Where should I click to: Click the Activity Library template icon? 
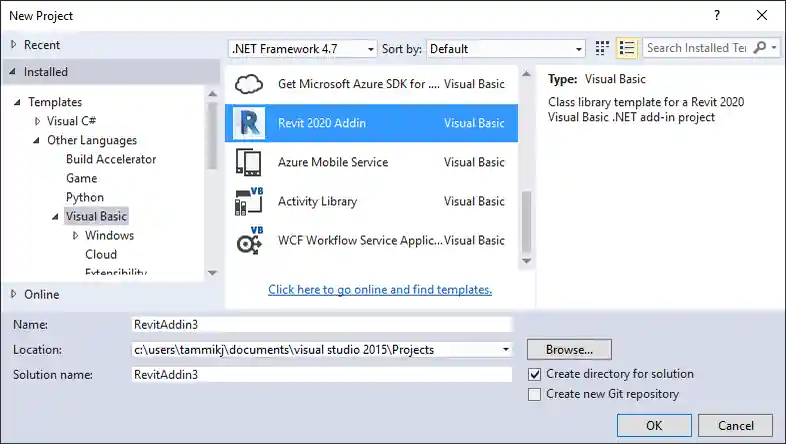[248, 201]
